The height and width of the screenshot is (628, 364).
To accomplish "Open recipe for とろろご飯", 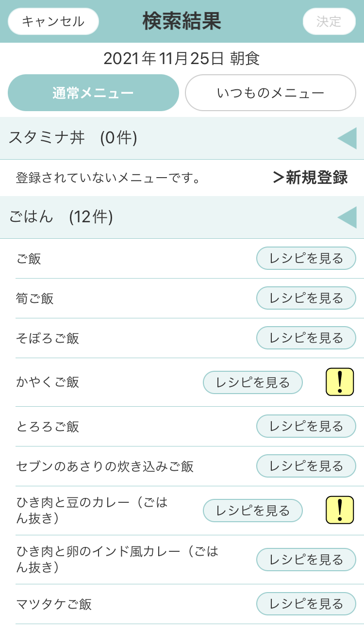I will [x=306, y=426].
